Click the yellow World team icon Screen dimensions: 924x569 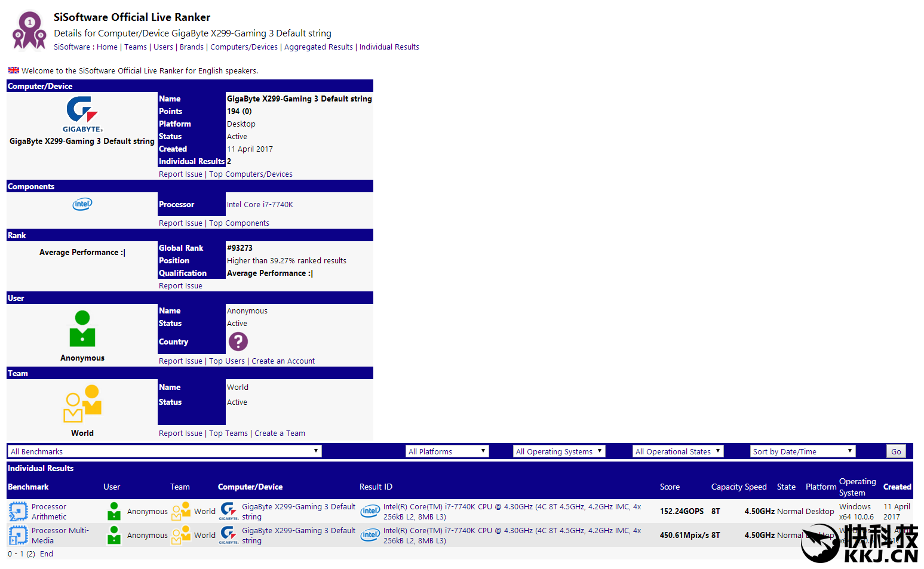pos(82,404)
